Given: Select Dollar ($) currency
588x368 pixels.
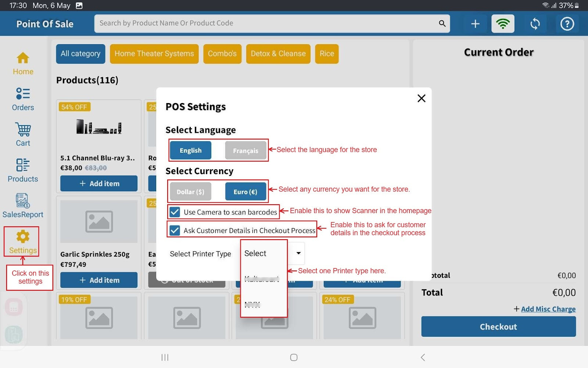Looking at the screenshot, I should [190, 192].
